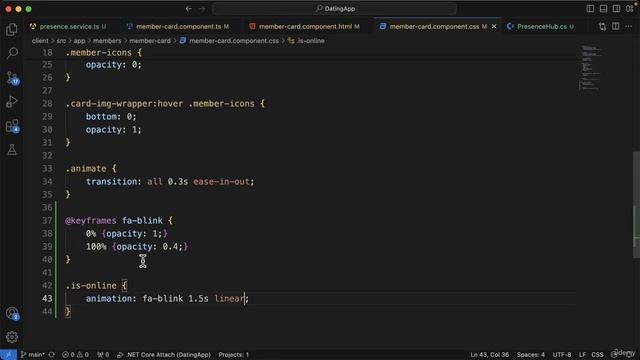Click the '@keyframes' keyword on line 37
Image resolution: width=640 pixels, height=360 pixels.
pyautogui.click(x=91, y=220)
